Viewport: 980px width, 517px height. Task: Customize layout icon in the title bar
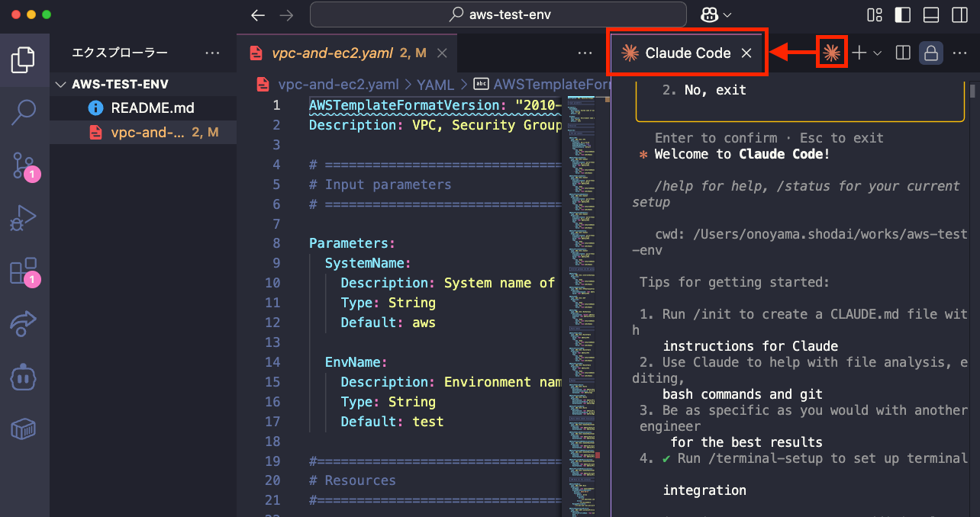pyautogui.click(x=875, y=14)
